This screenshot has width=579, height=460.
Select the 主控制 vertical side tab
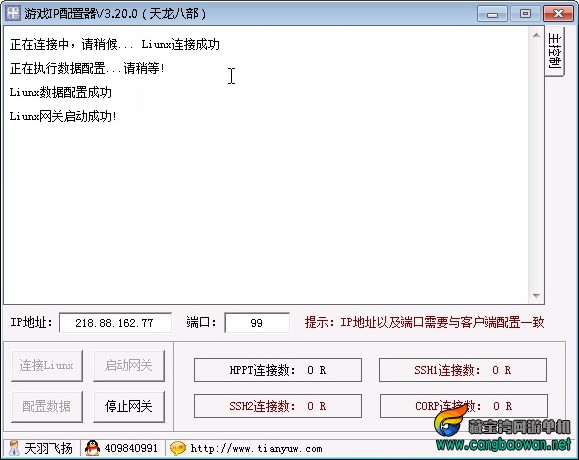pos(555,51)
